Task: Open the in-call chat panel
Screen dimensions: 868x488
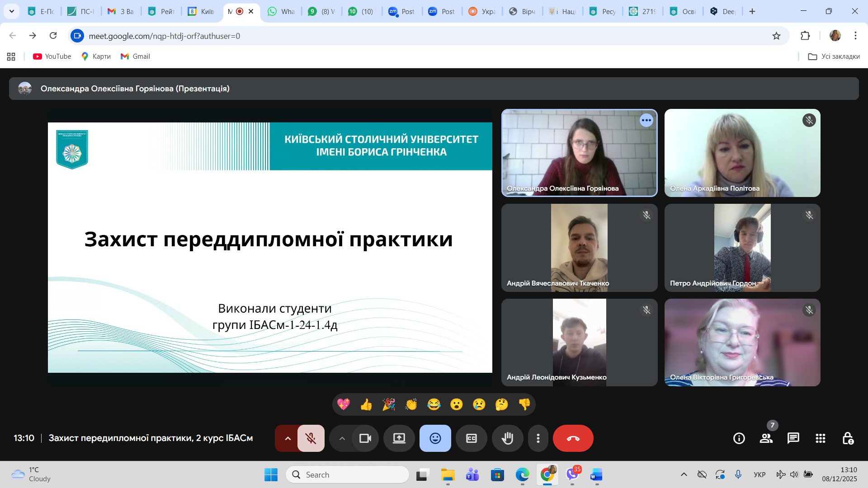Action: point(793,438)
